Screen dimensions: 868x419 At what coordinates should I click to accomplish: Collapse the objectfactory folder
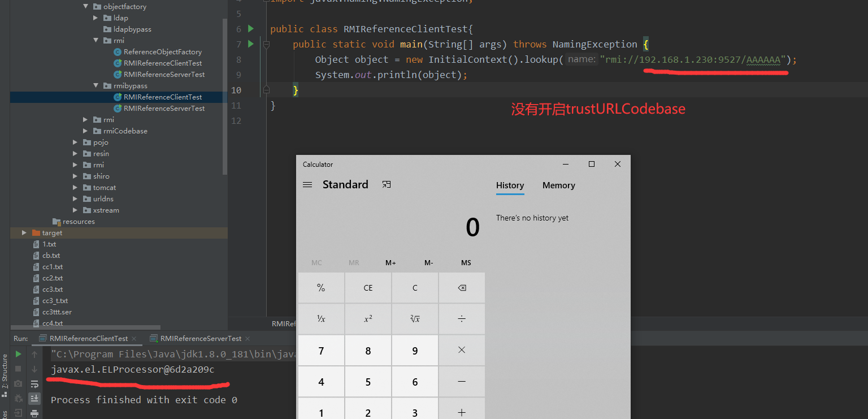click(86, 7)
